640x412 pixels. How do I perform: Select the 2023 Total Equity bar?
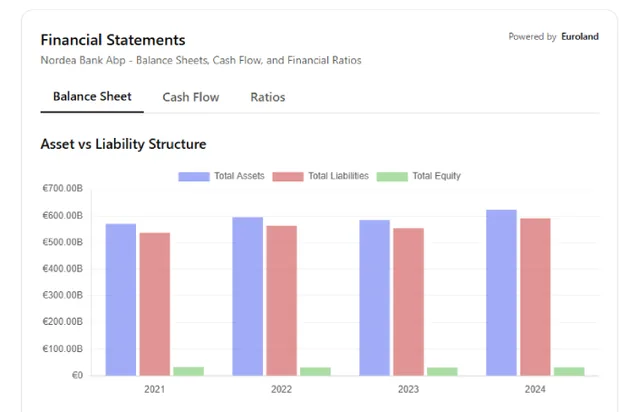442,372
